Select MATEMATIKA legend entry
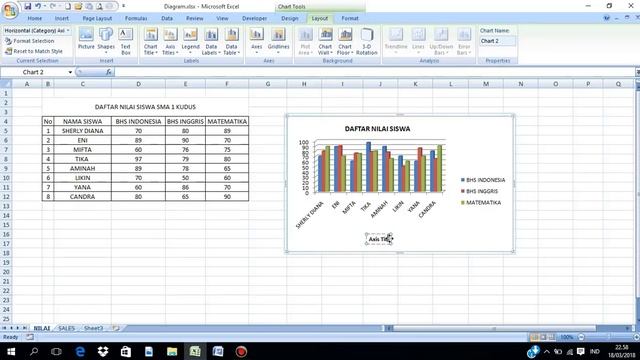 click(x=481, y=202)
